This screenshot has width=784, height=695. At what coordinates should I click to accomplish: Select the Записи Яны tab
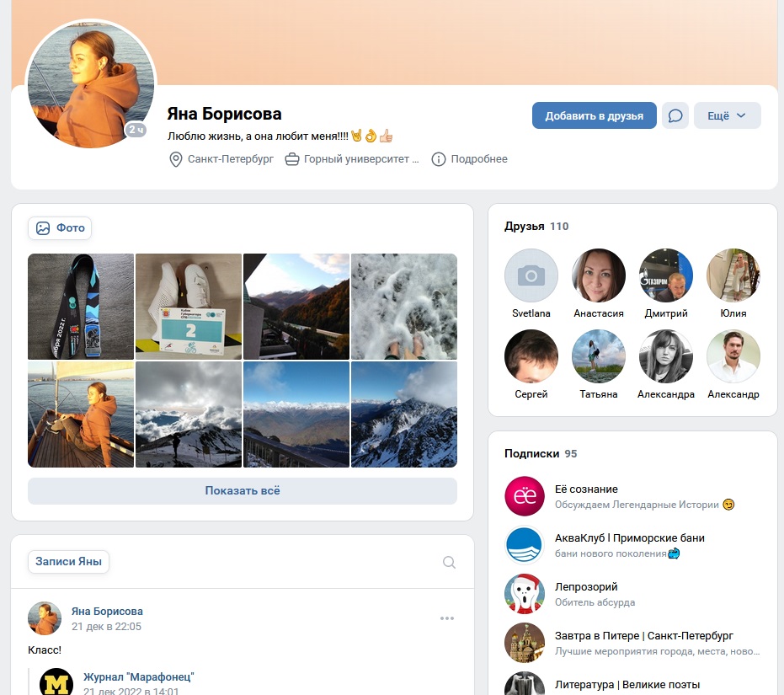click(x=68, y=561)
